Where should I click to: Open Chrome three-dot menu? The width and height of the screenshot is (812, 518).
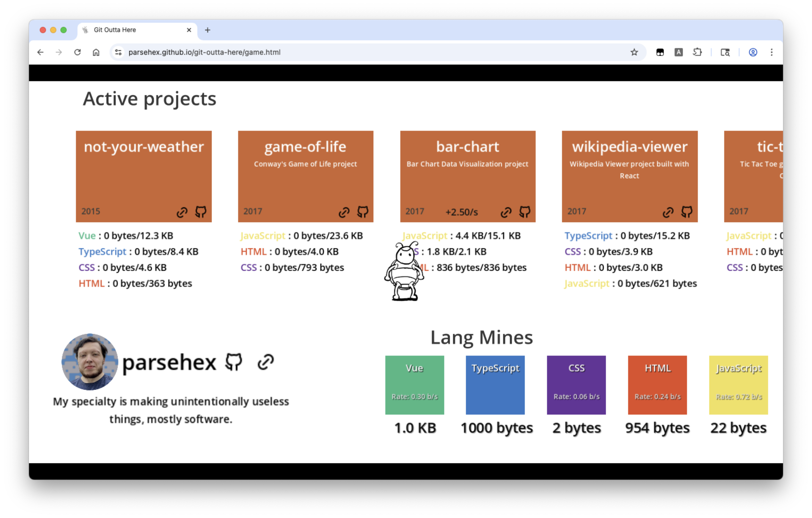pyautogui.click(x=771, y=52)
